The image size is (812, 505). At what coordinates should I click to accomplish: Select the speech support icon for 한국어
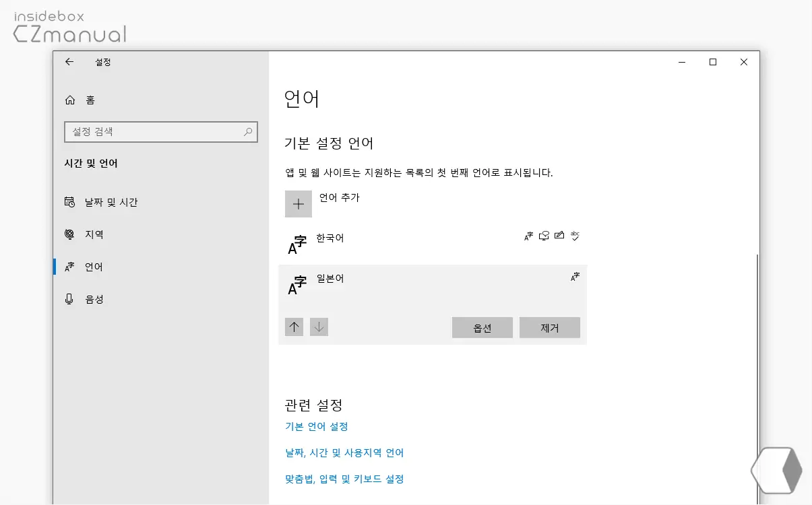click(543, 236)
